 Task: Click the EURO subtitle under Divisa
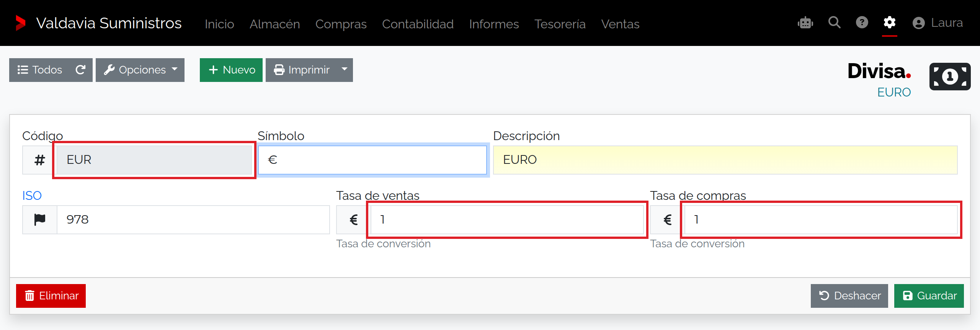[x=894, y=92]
